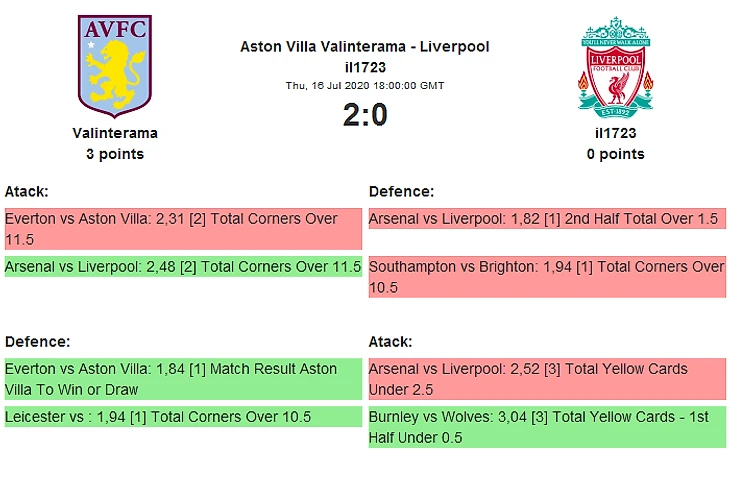The image size is (730, 480).
Task: Click the Aston Villa club crest
Action: (x=115, y=66)
